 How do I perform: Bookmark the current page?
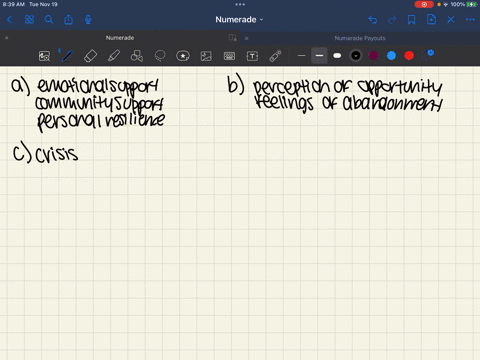coord(412,20)
